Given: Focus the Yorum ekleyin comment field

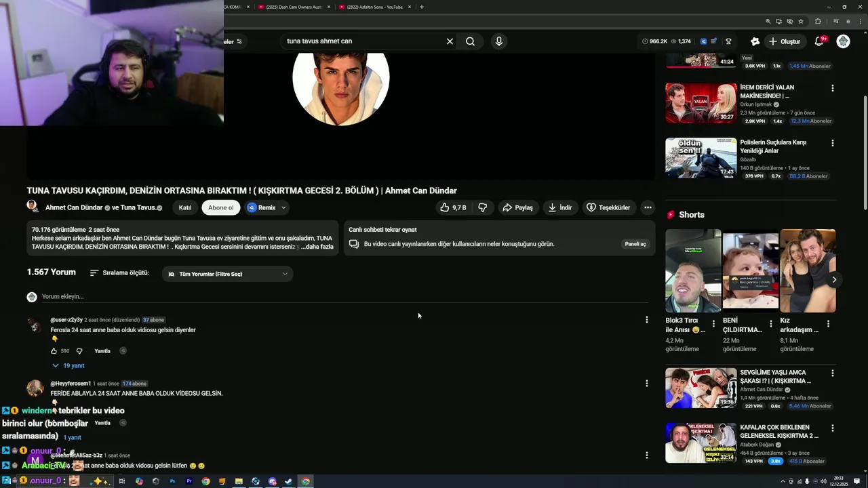Looking at the screenshot, I should tap(344, 296).
